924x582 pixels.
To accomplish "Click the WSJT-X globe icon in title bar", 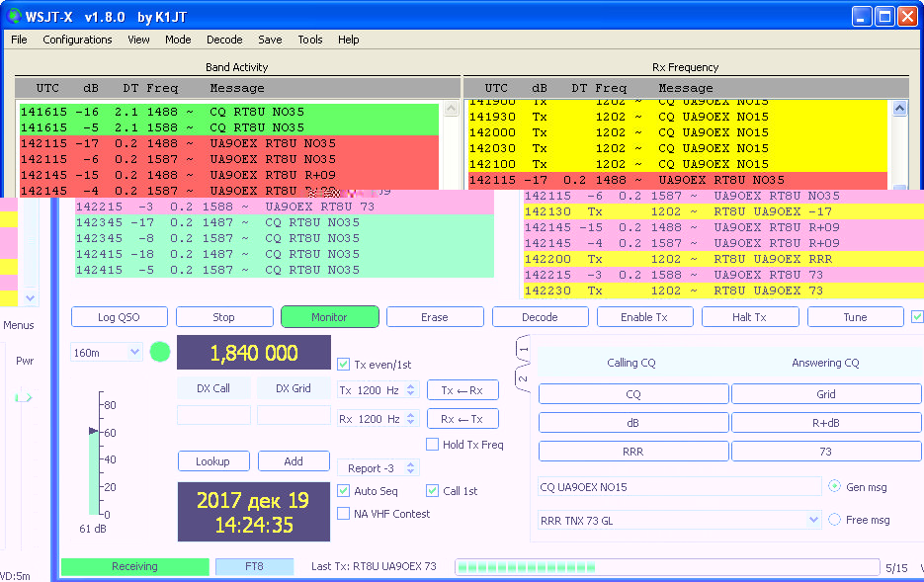I will (x=15, y=15).
